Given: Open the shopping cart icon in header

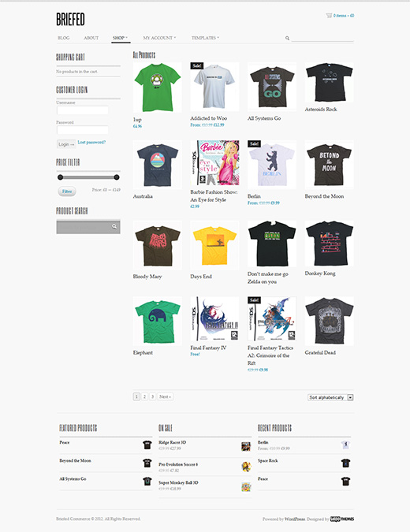Looking at the screenshot, I should [x=329, y=15].
